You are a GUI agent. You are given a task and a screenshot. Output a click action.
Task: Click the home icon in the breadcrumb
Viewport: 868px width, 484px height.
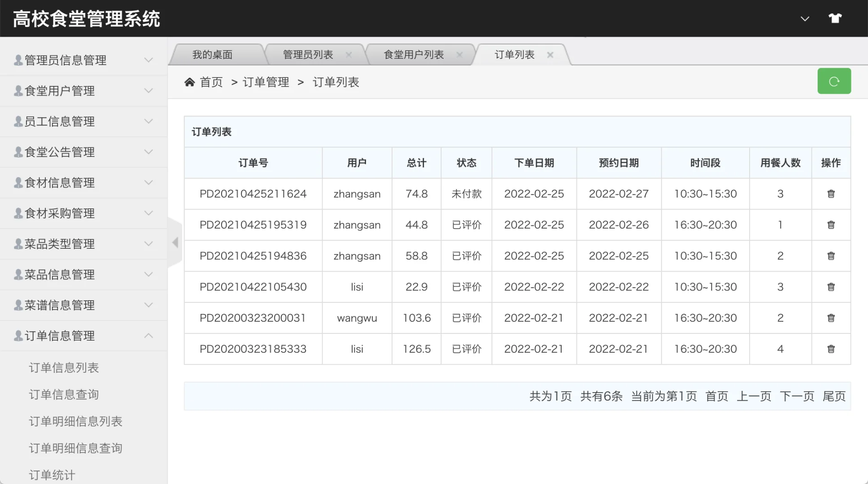[190, 82]
